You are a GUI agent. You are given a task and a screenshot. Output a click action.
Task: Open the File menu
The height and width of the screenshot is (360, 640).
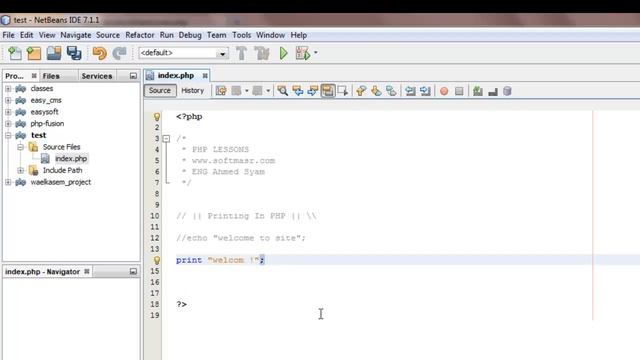pos(9,35)
